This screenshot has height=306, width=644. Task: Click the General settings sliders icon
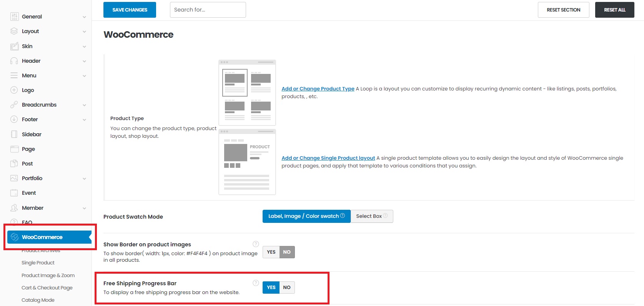[x=14, y=17]
